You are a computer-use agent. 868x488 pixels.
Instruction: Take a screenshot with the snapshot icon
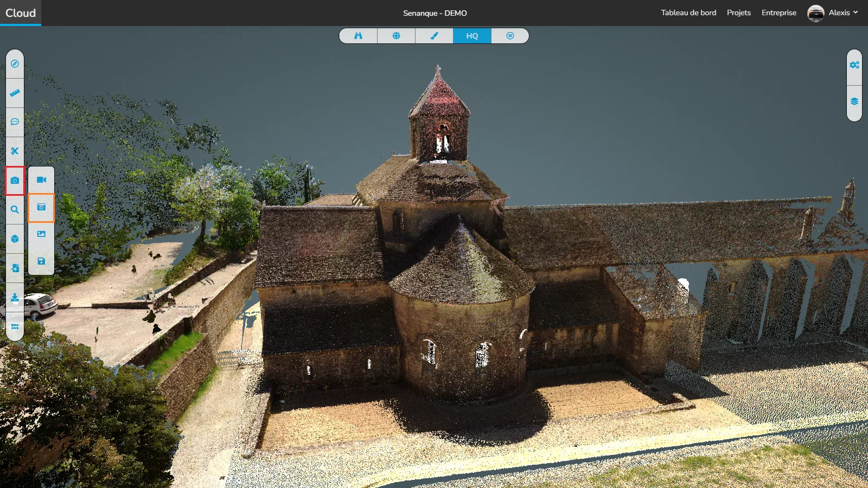click(41, 207)
